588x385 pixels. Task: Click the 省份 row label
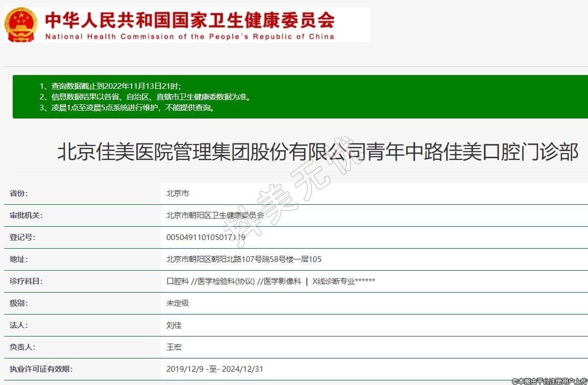19,194
